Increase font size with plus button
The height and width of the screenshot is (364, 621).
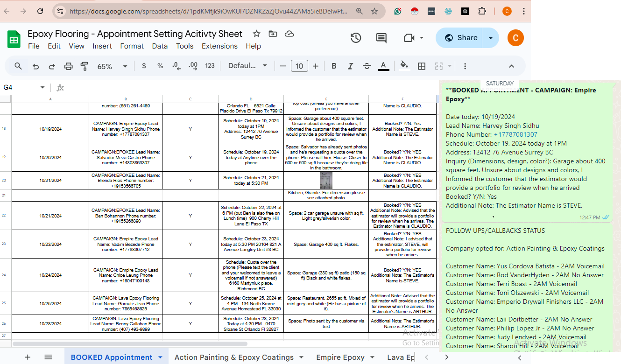316,66
